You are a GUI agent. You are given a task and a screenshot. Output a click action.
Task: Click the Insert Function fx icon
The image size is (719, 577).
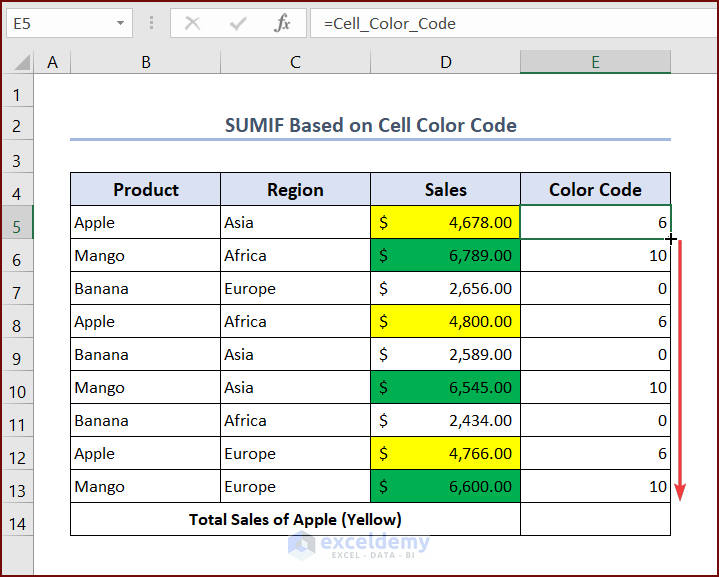click(x=283, y=23)
